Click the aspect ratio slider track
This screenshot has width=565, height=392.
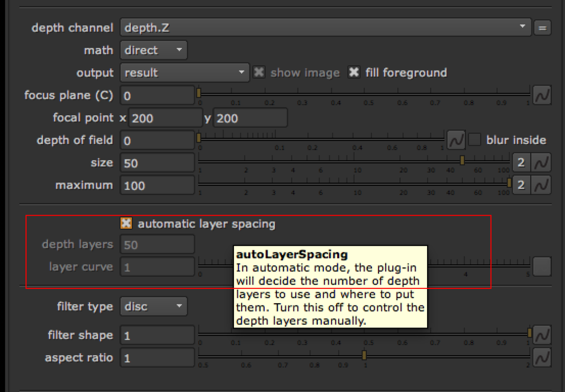click(x=363, y=356)
